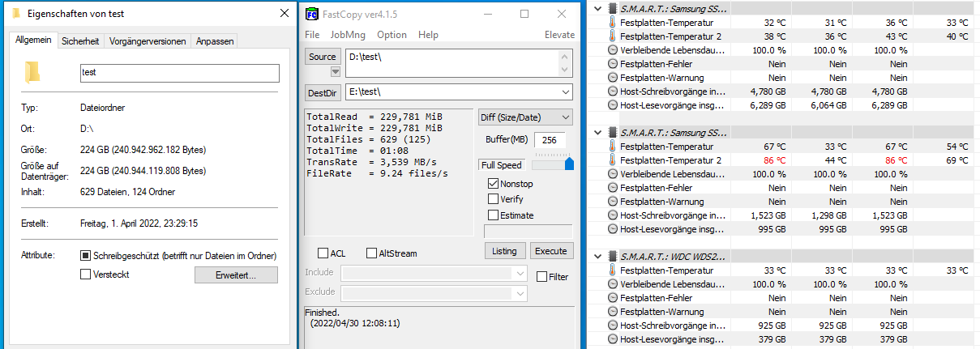This screenshot has width=980, height=349.
Task: Click the thermometer icon in the WDC drive's temperature row
Action: [x=612, y=270]
